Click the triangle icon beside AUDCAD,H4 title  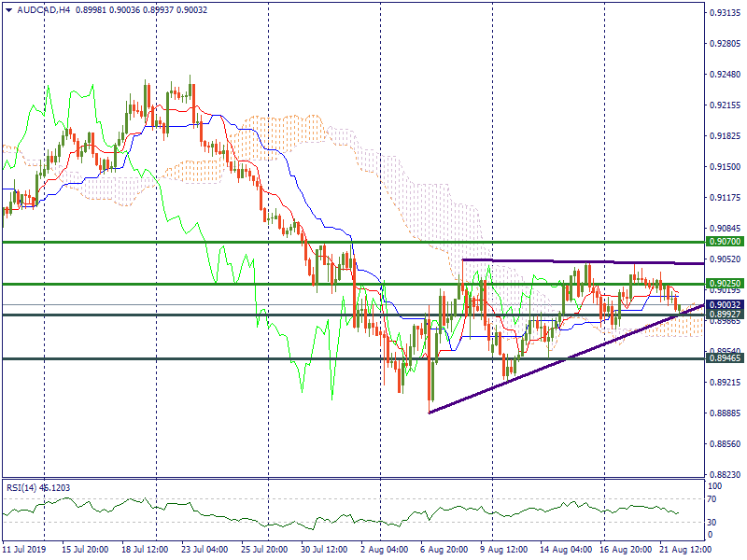click(7, 10)
